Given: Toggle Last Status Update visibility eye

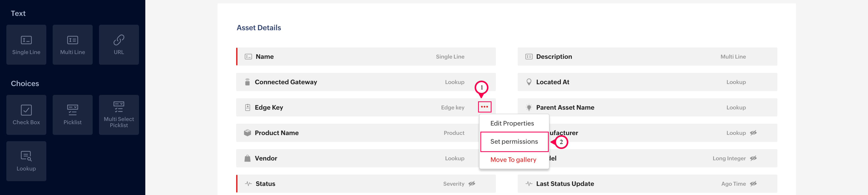Looking at the screenshot, I should (753, 184).
